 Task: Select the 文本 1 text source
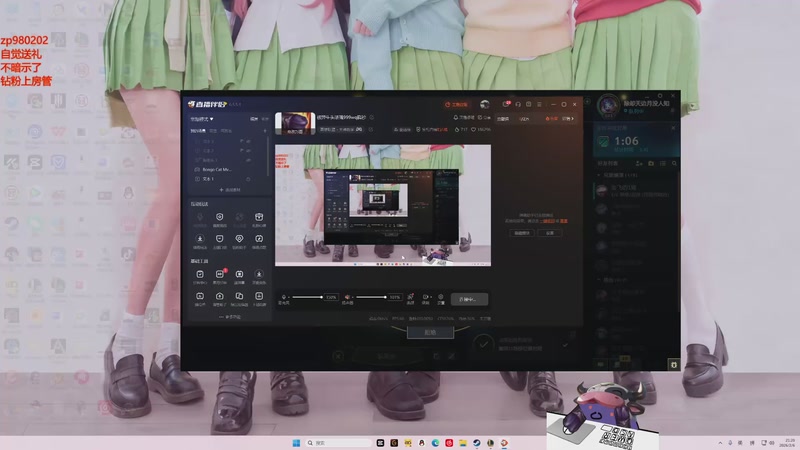tap(208, 179)
